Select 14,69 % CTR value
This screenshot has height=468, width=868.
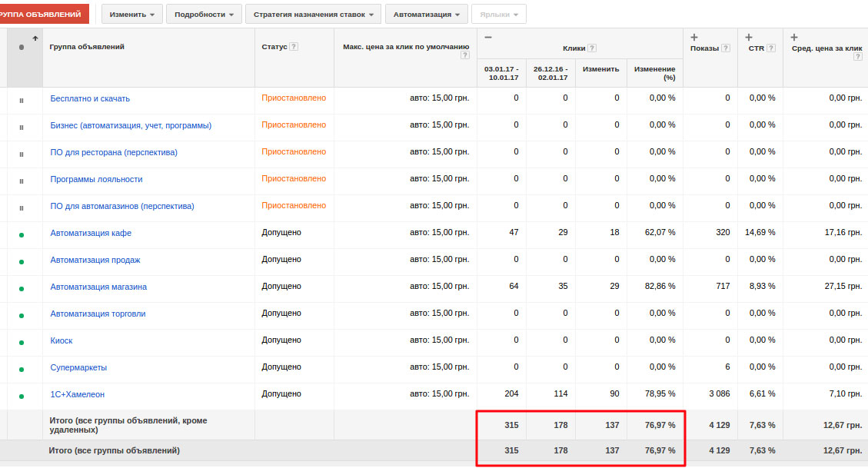[760, 232]
